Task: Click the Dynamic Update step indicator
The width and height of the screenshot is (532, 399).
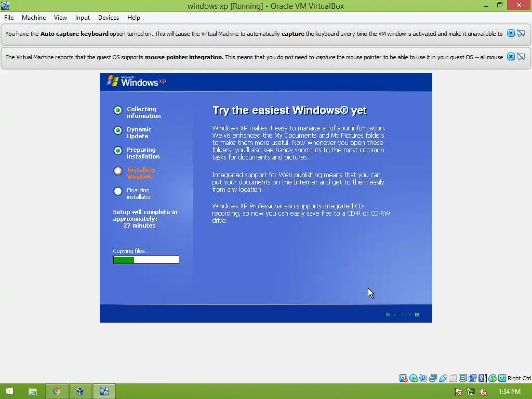Action: 118,130
